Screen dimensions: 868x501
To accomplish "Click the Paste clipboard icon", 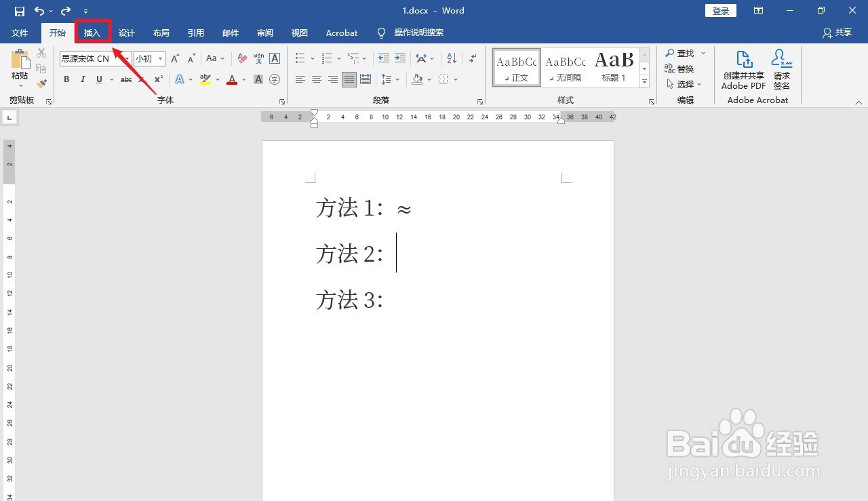I will click(20, 60).
